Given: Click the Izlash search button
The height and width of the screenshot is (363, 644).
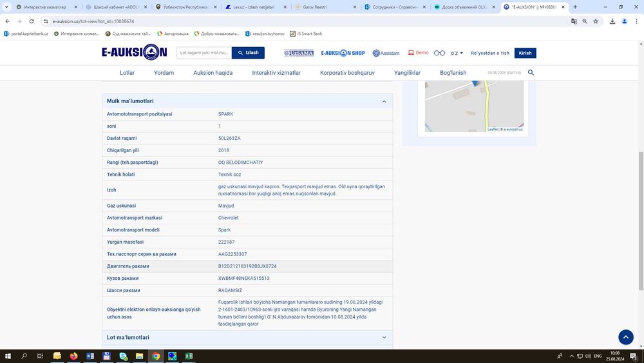Looking at the screenshot, I should pos(248,53).
